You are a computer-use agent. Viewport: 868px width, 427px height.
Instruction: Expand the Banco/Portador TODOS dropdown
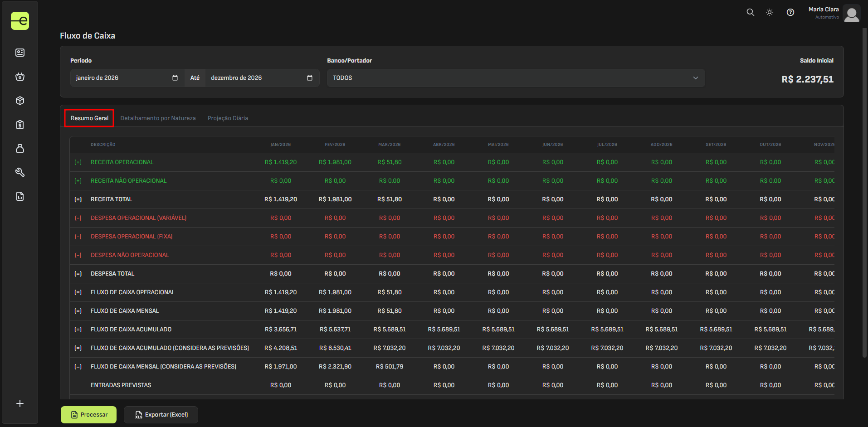pos(516,78)
